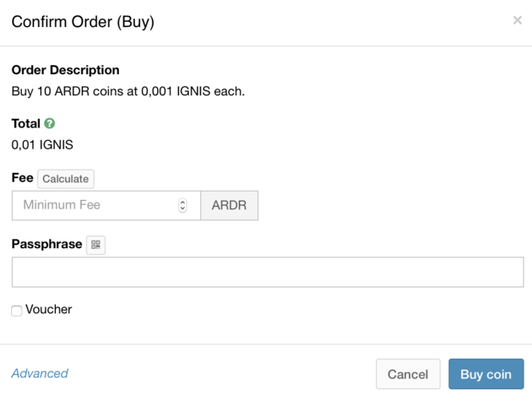532x401 pixels.
Task: Click the ARDR unit label beside fee
Action: click(229, 205)
